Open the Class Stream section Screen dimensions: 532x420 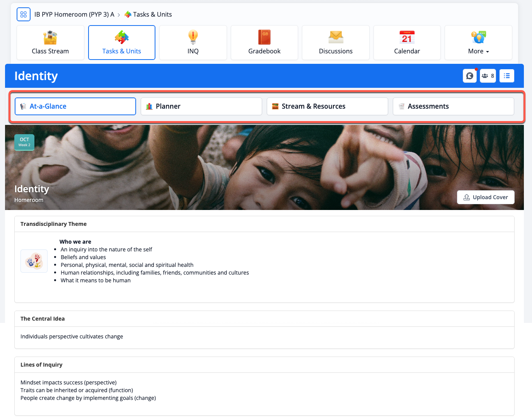50,43
